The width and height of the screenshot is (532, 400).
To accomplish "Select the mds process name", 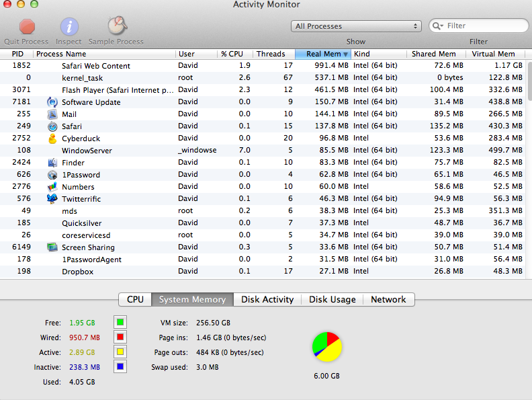I will (69, 211).
